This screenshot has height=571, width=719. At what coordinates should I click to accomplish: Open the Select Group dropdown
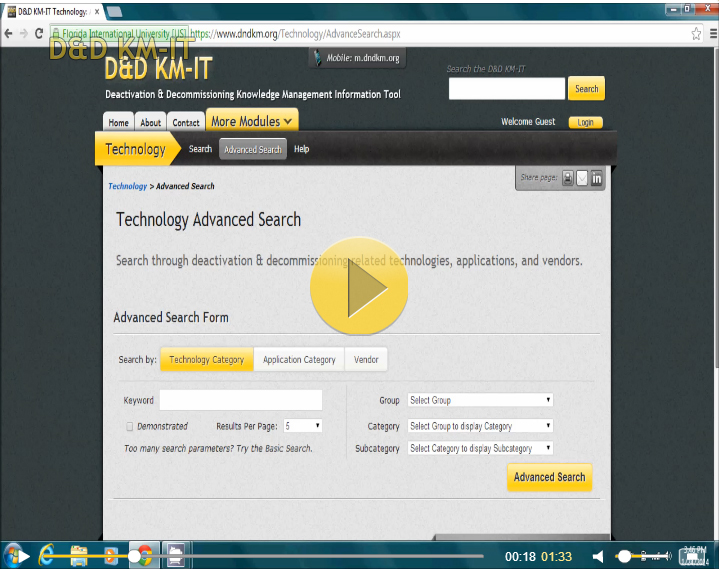coord(480,400)
